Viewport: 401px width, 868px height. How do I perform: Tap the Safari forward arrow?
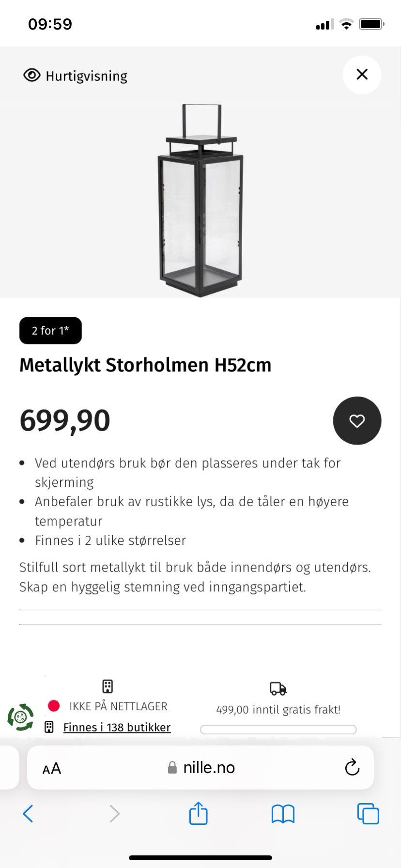[x=114, y=814]
